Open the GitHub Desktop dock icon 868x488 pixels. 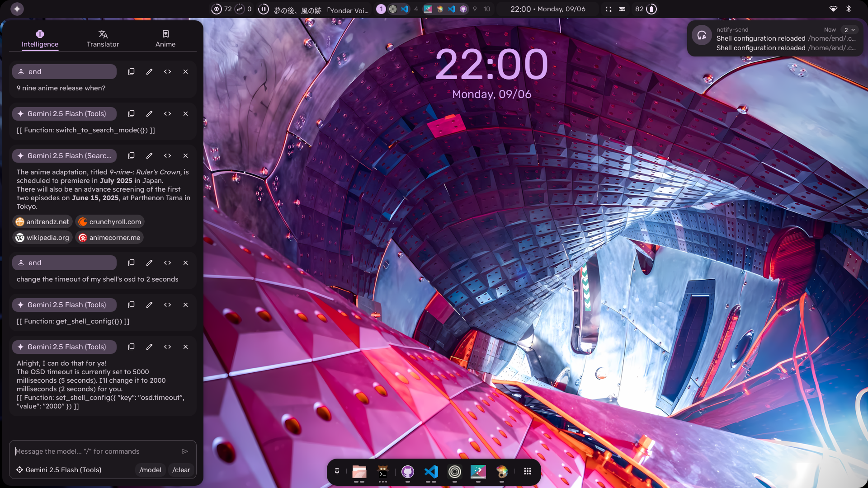click(x=408, y=472)
